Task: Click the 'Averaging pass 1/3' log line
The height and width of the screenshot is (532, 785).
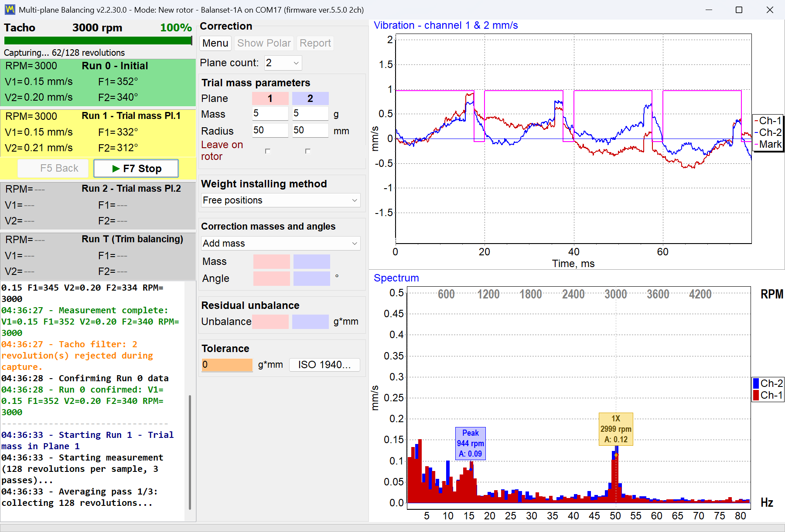Action: (79, 497)
